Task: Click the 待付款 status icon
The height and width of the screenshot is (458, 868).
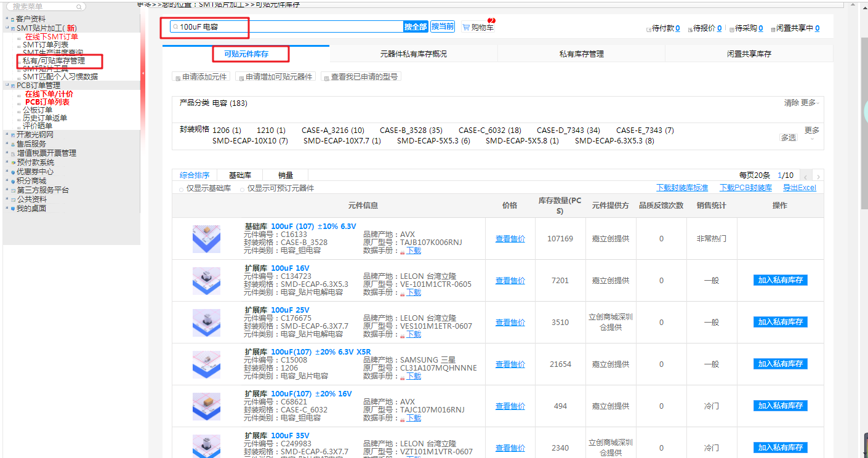Action: 649,29
